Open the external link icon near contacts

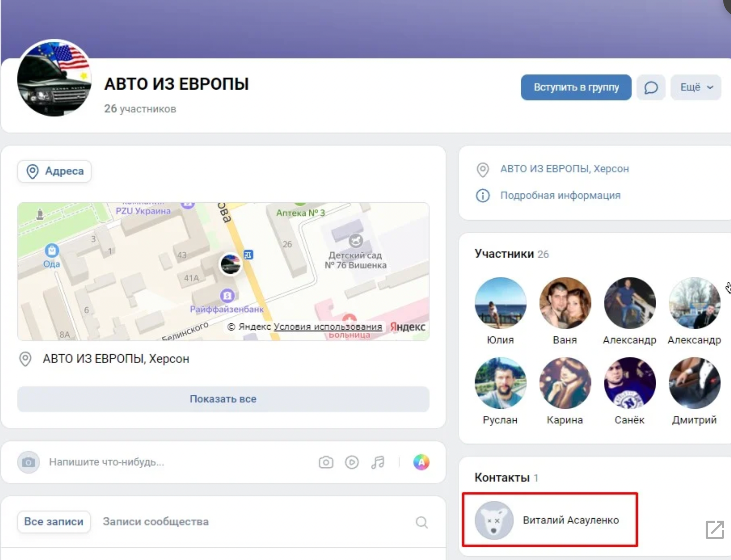click(x=715, y=530)
